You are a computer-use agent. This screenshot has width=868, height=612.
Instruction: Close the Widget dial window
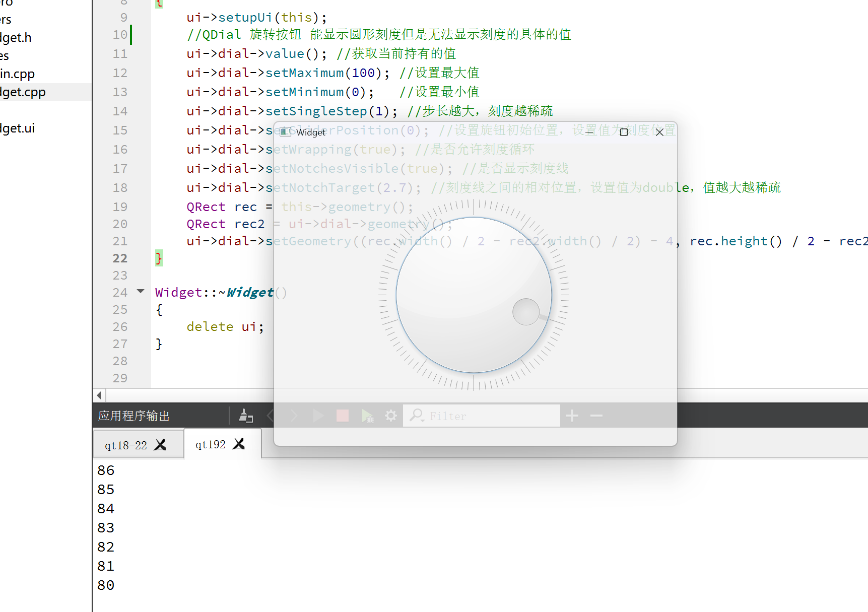pyautogui.click(x=659, y=132)
